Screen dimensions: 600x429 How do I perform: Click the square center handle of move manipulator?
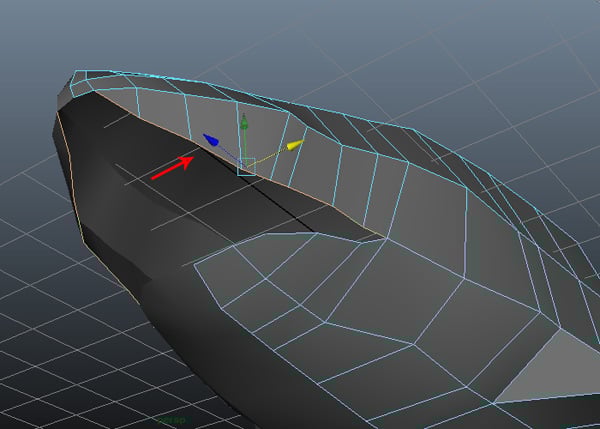tap(246, 167)
